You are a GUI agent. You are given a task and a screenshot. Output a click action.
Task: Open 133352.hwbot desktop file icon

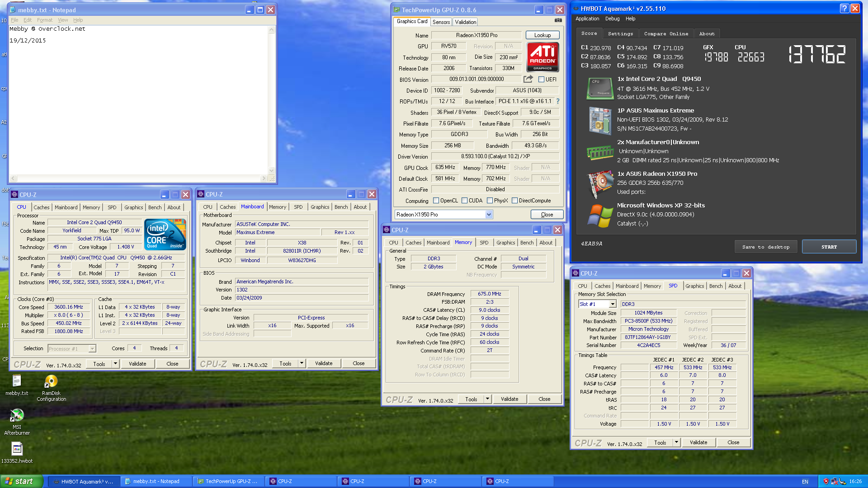tap(17, 452)
